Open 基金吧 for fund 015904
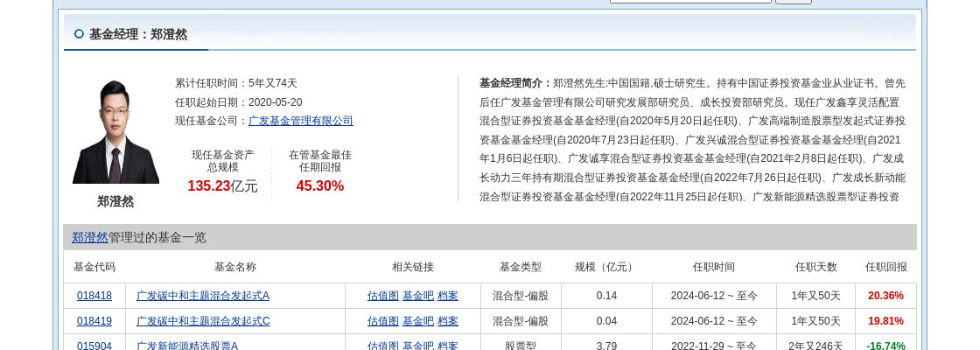 [418, 346]
